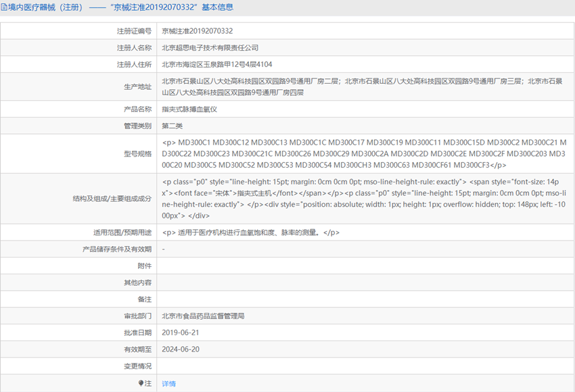Select approver 北京市食品药品监督管理局
The height and width of the screenshot is (392, 575).
[203, 316]
